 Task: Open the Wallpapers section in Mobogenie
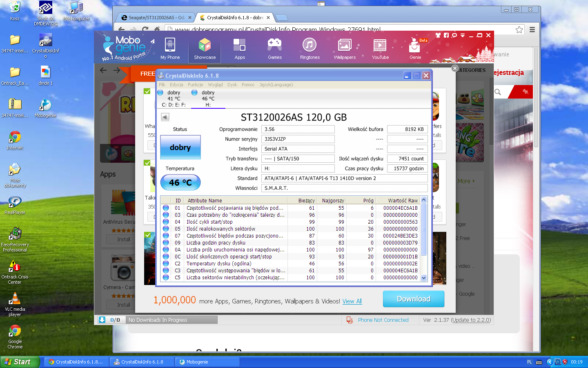click(x=345, y=49)
